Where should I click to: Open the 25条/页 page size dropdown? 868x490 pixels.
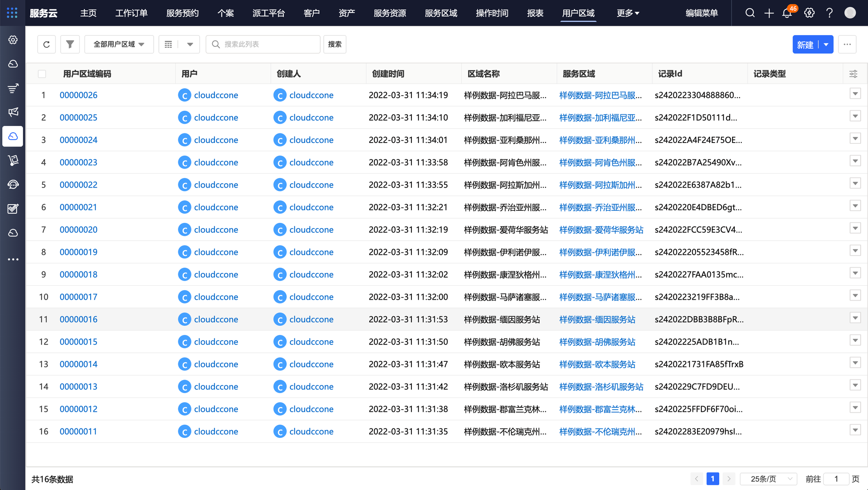(x=768, y=479)
